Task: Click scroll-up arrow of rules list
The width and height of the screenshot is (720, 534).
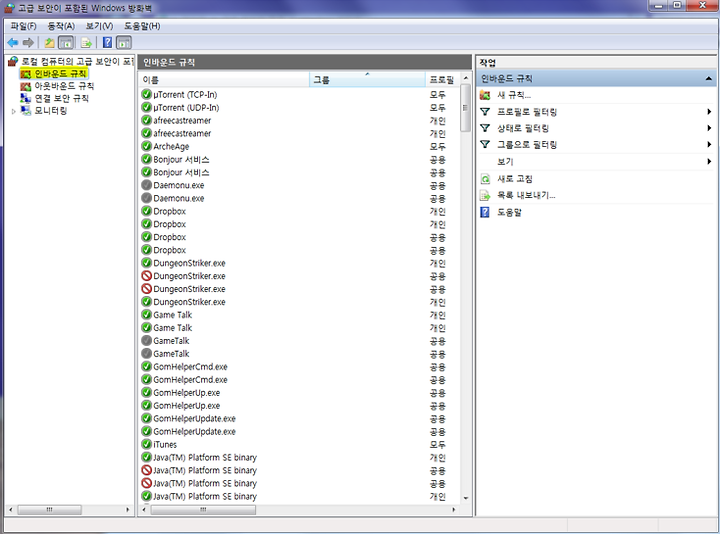Action: click(466, 78)
